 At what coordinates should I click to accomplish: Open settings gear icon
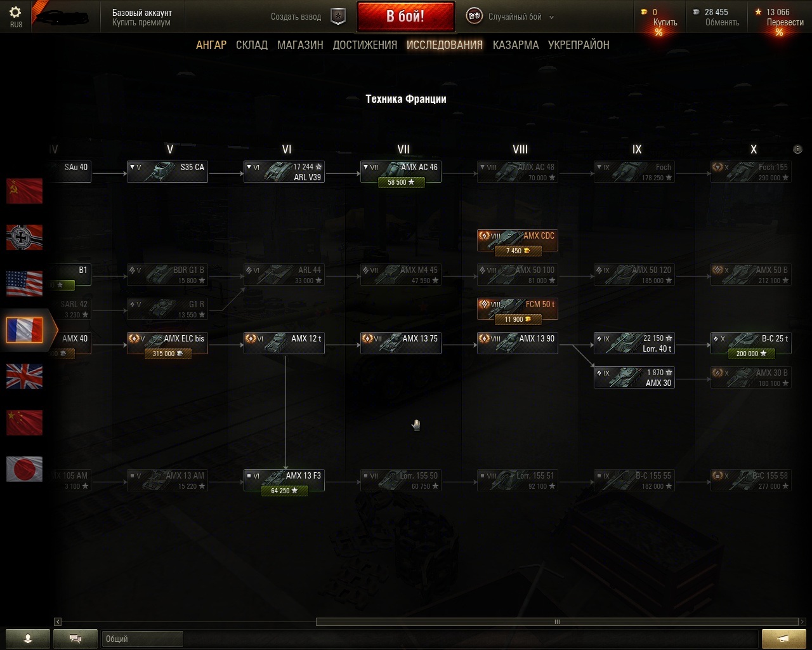pos(15,12)
